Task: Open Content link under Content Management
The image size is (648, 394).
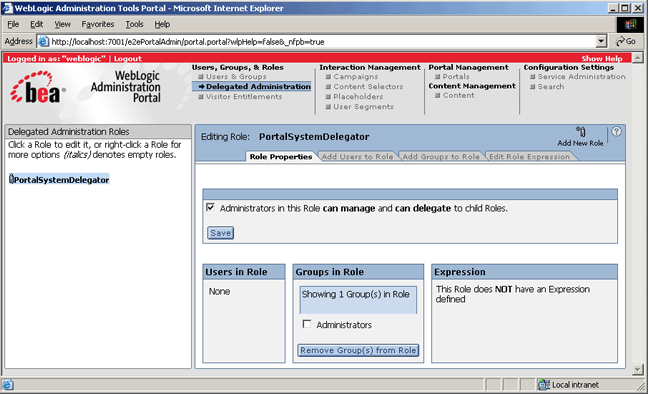Action: pos(458,96)
